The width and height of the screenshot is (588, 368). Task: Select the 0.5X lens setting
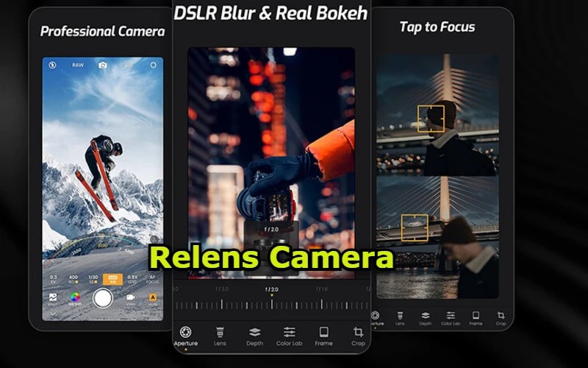pyautogui.click(x=132, y=279)
